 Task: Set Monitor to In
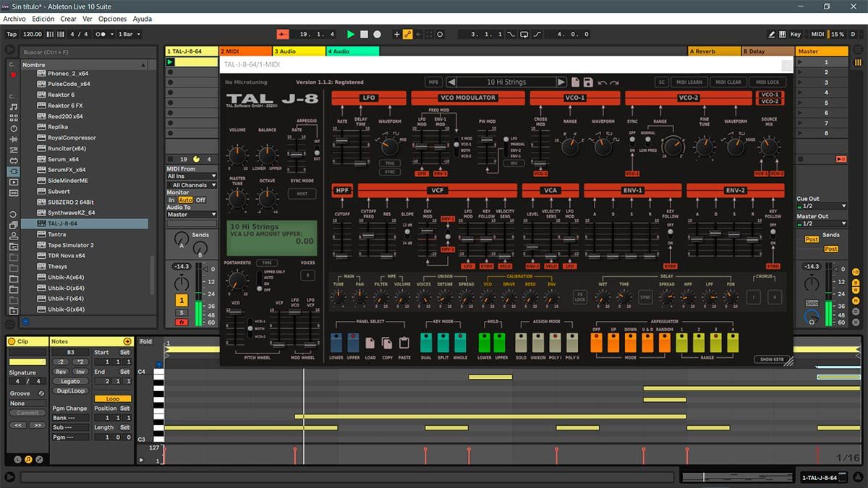tap(171, 200)
